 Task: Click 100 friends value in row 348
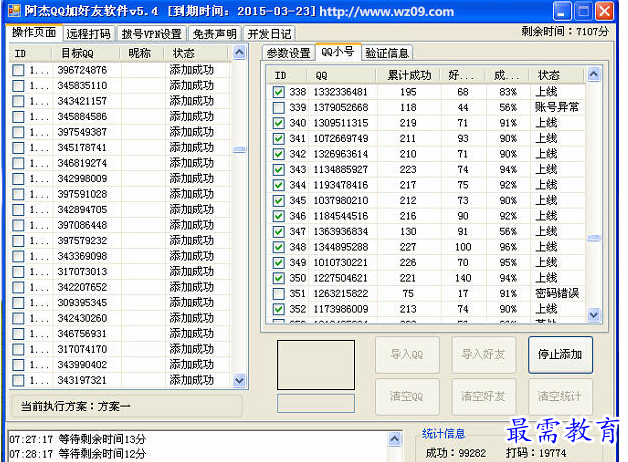point(463,247)
